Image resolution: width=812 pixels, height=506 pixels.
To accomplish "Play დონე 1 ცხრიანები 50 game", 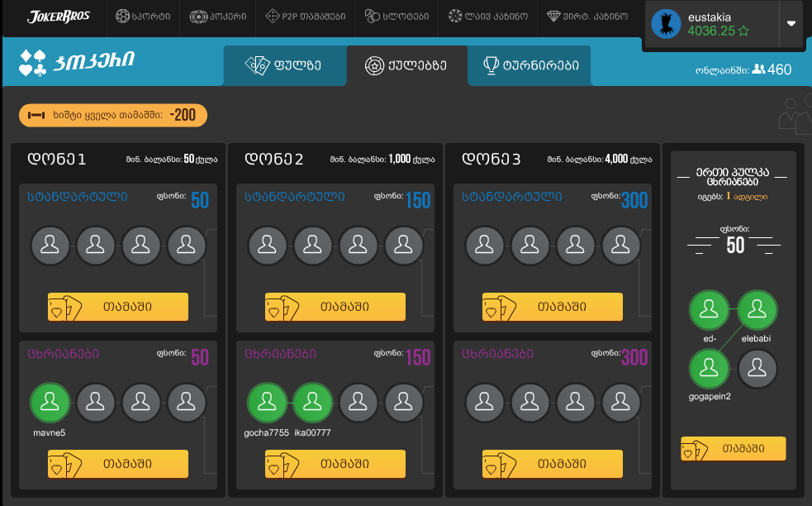I will pyautogui.click(x=118, y=464).
